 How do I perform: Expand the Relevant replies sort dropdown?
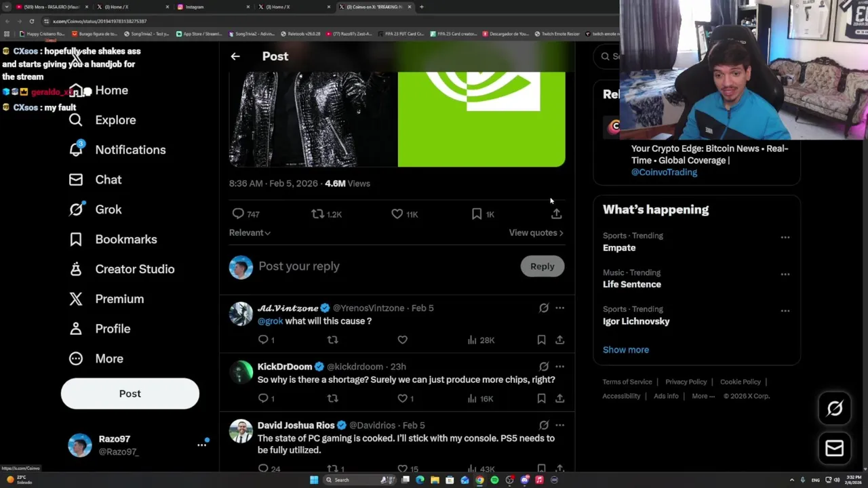pyautogui.click(x=250, y=232)
